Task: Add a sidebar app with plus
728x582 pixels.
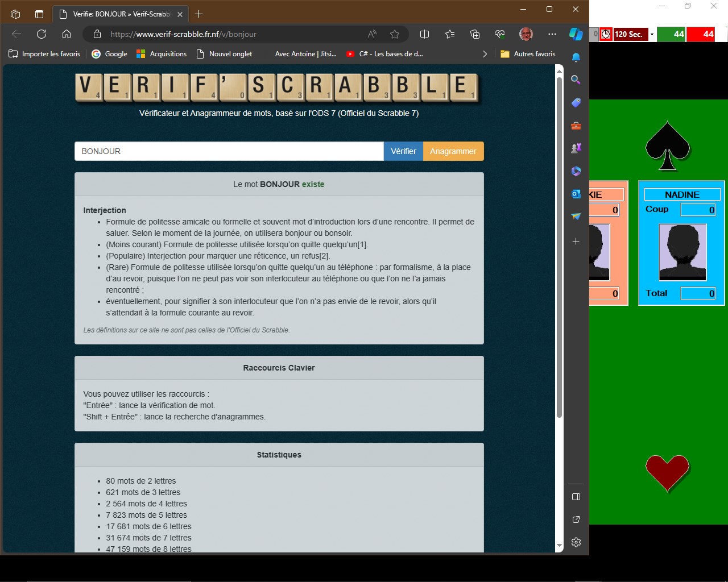Action: pos(576,242)
